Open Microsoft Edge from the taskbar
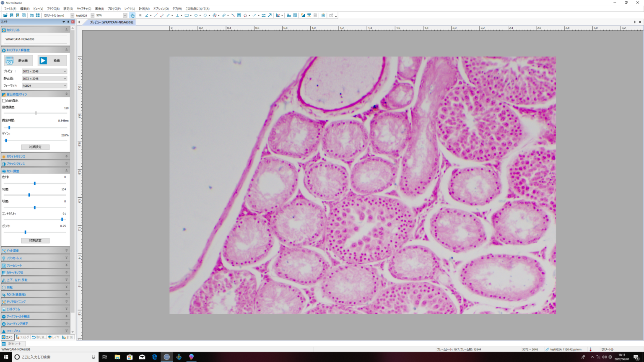644x362 pixels. [155, 357]
